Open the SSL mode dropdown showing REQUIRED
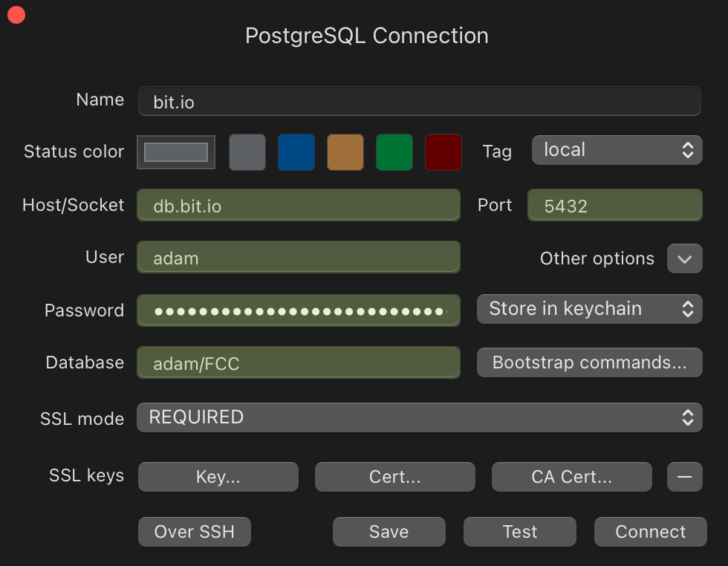The image size is (728, 566). click(x=419, y=417)
